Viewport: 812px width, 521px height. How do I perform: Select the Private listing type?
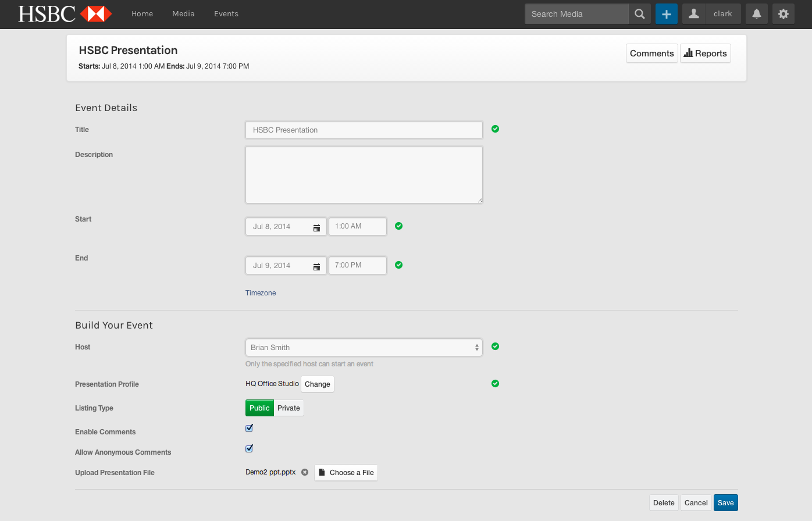289,408
